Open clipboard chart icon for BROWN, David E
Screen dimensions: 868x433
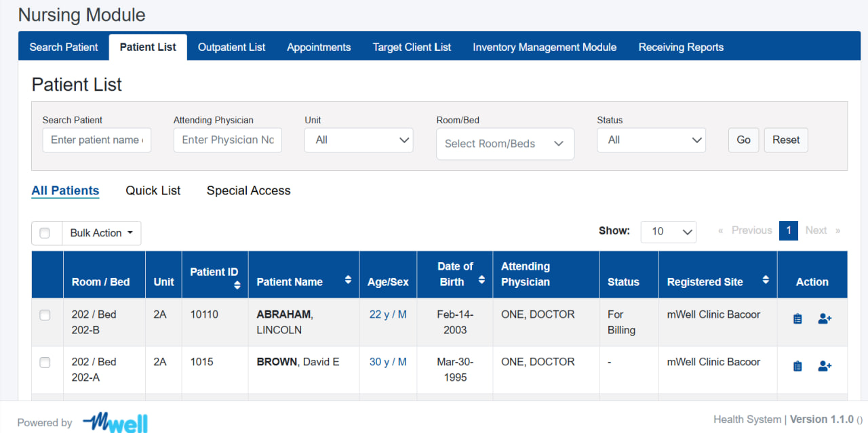[x=797, y=366]
